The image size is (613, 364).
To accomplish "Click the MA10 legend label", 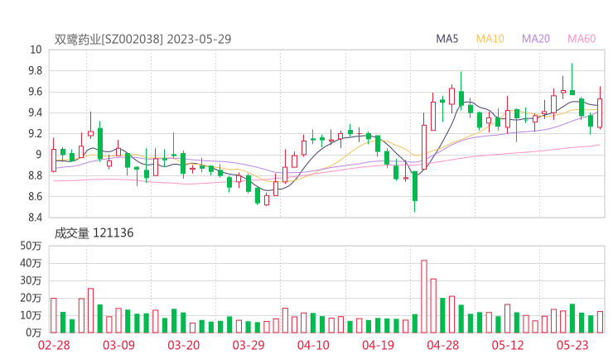I will point(490,39).
